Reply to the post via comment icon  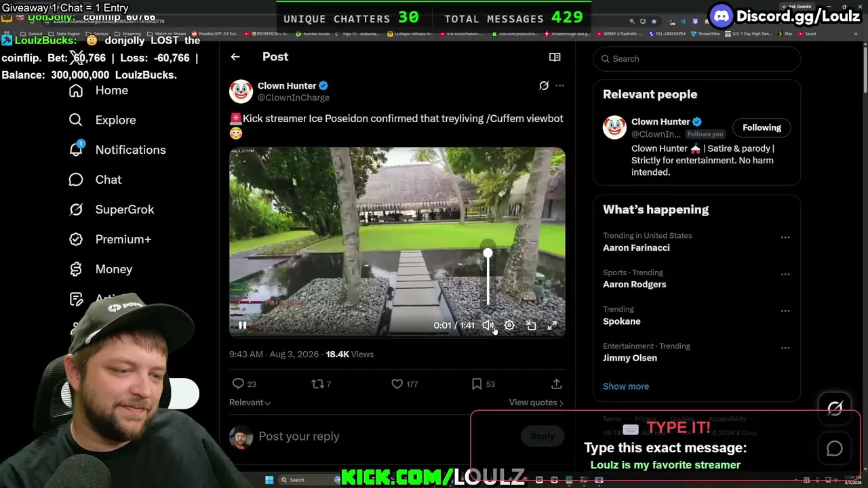point(238,384)
